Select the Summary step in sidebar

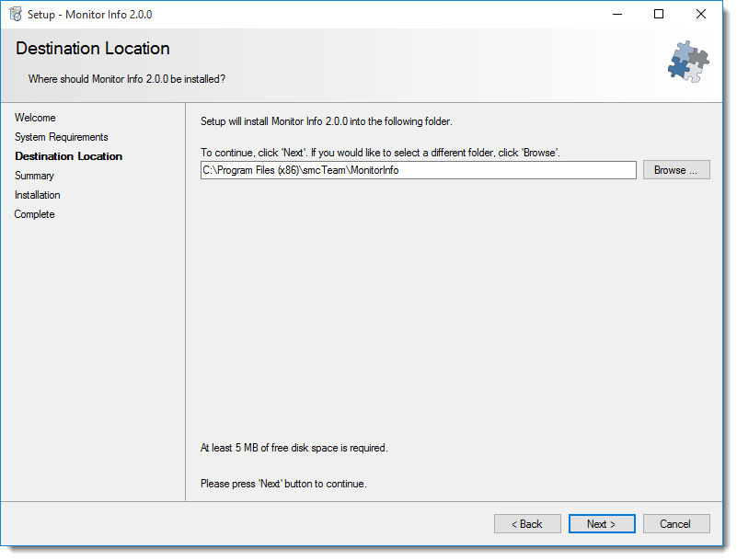point(34,176)
